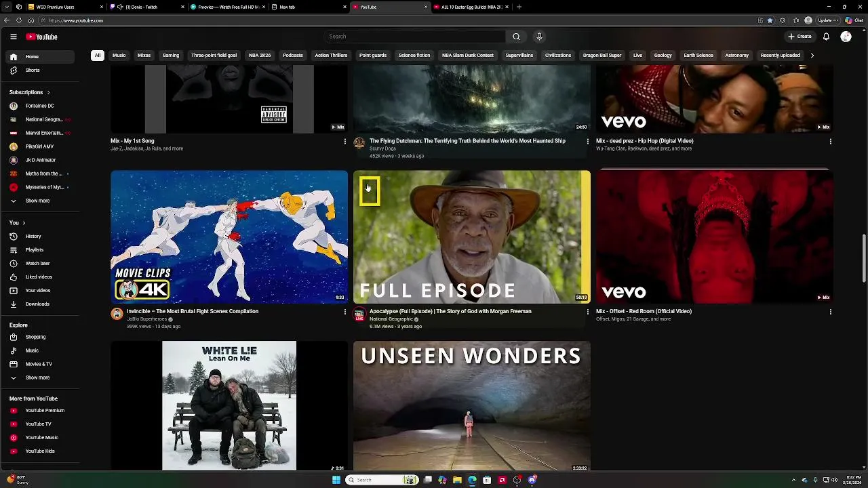Open Invincible Most Brutal Fight Scenes title
The height and width of the screenshot is (488, 868).
[193, 311]
